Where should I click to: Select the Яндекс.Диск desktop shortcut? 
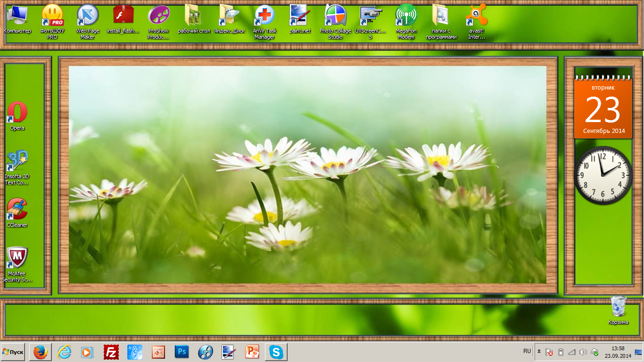(229, 16)
